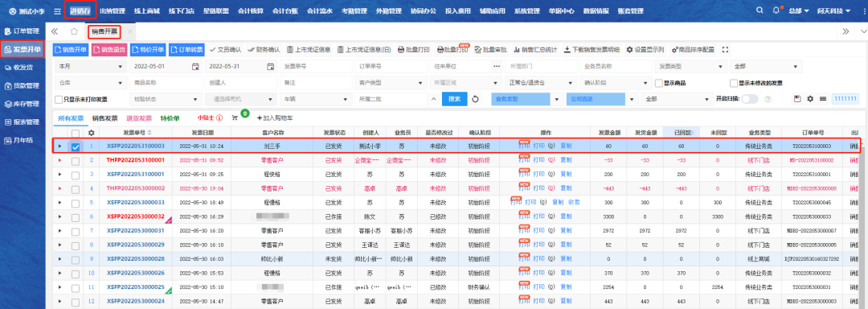Click the 财务确认 double-check button

coord(264,50)
